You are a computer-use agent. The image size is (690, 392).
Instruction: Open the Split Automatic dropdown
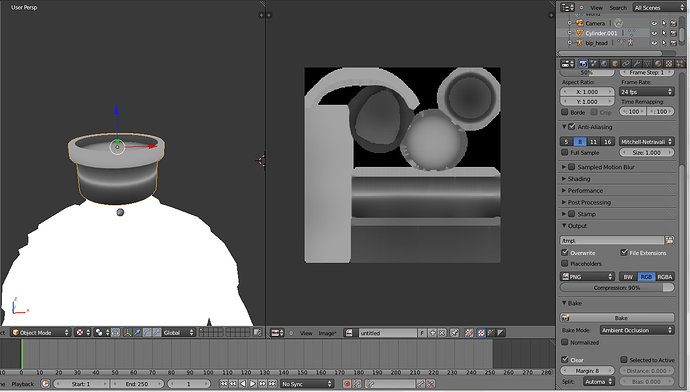tap(599, 381)
